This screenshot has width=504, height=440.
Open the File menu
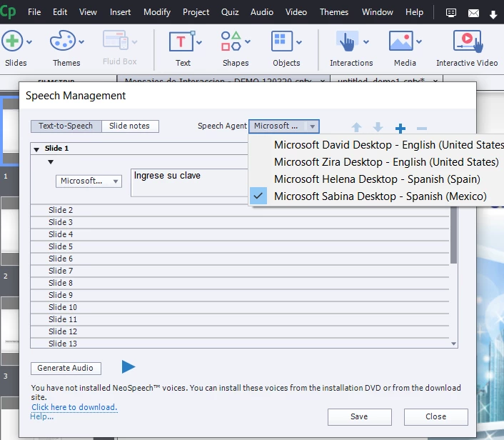point(34,12)
